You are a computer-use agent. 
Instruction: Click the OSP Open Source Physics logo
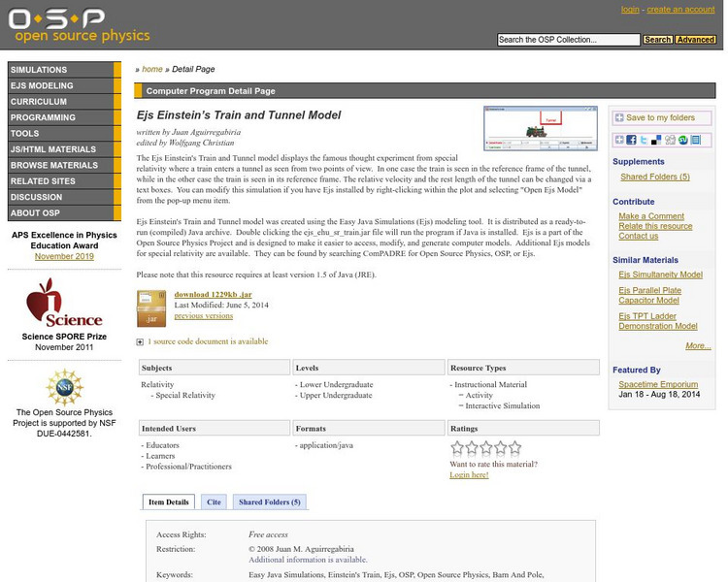pos(79,25)
